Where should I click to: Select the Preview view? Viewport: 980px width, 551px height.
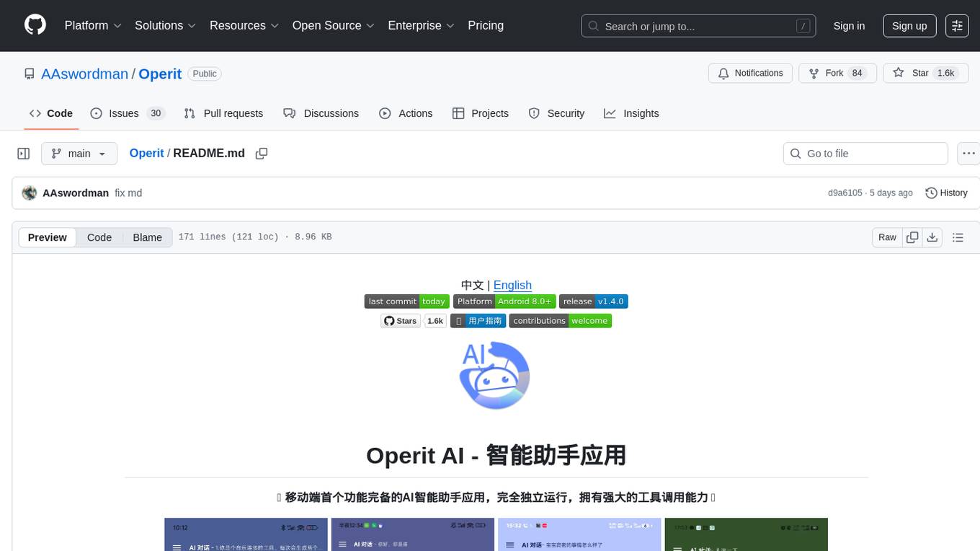(x=48, y=237)
